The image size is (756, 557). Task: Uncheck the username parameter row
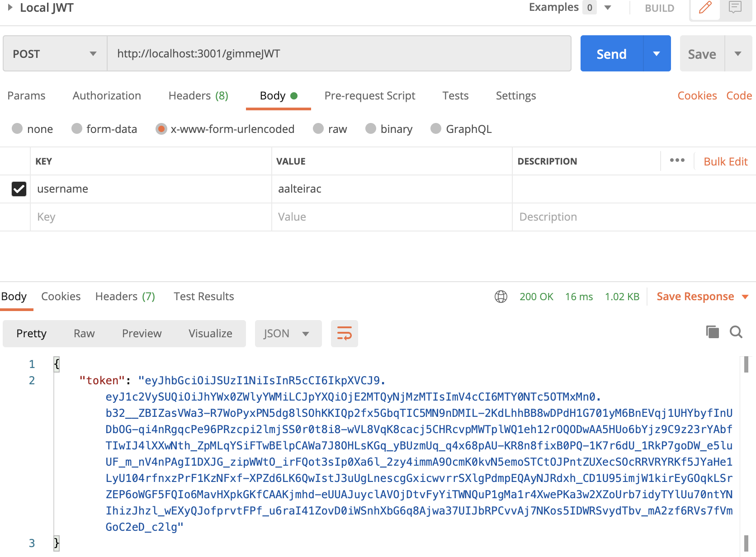[19, 189]
